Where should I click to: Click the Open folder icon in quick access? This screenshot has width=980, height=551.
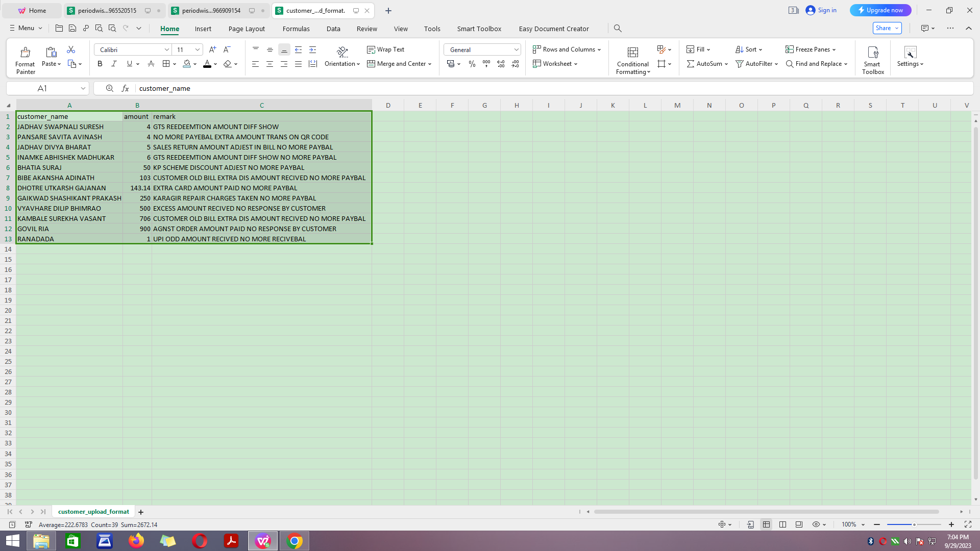point(59,29)
